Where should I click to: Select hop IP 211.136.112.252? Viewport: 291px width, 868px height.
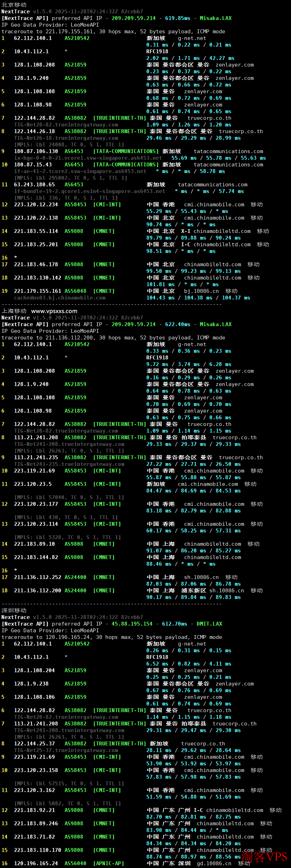pyautogui.click(x=37, y=577)
